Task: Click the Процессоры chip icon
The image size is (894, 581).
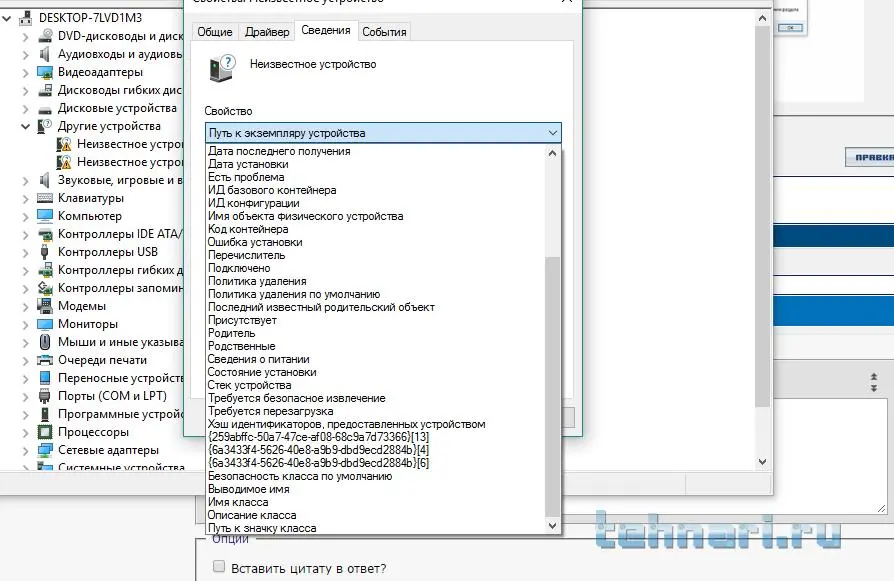Action: pos(45,432)
